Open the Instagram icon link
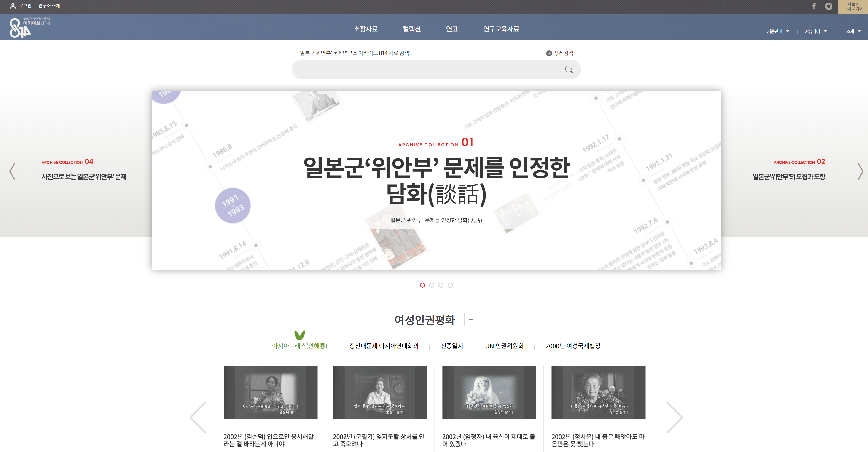The image size is (868, 452). 829,6
